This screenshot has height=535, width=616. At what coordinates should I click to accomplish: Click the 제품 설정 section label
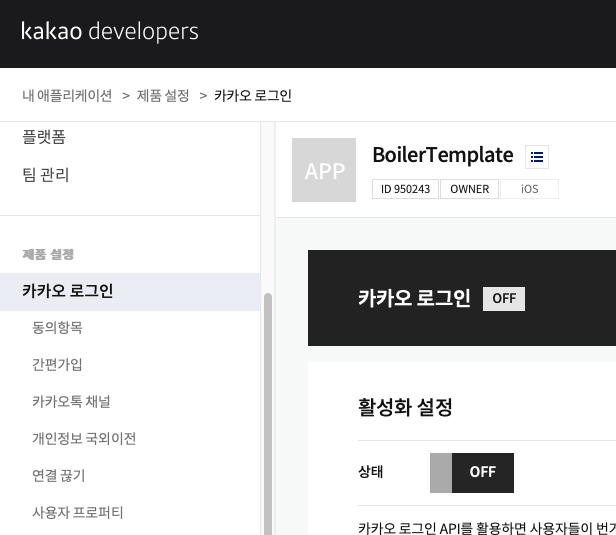[48, 254]
